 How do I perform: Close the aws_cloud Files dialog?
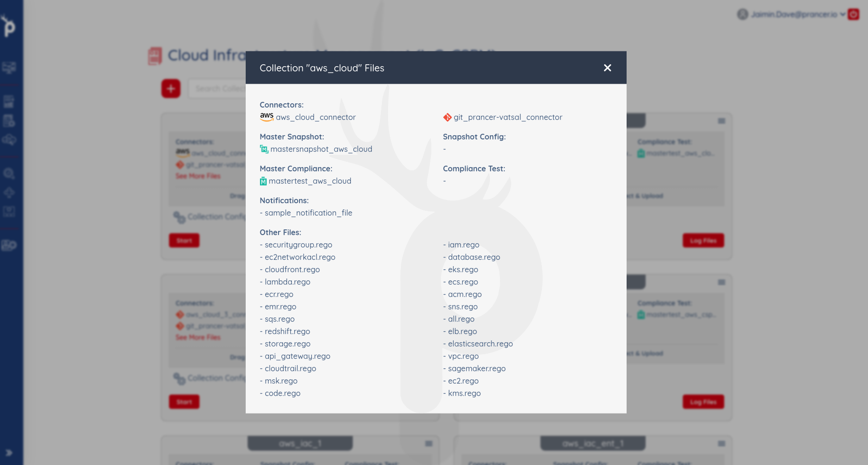pos(607,68)
